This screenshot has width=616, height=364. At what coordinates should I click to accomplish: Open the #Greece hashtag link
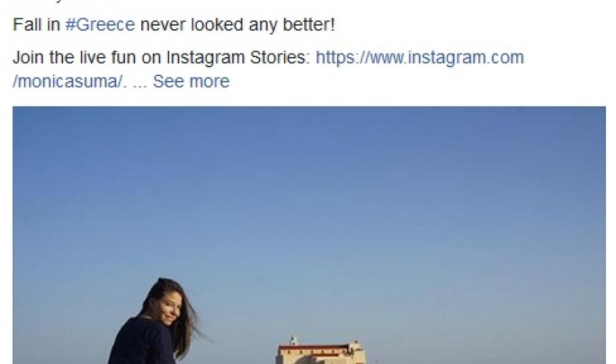[x=100, y=26]
